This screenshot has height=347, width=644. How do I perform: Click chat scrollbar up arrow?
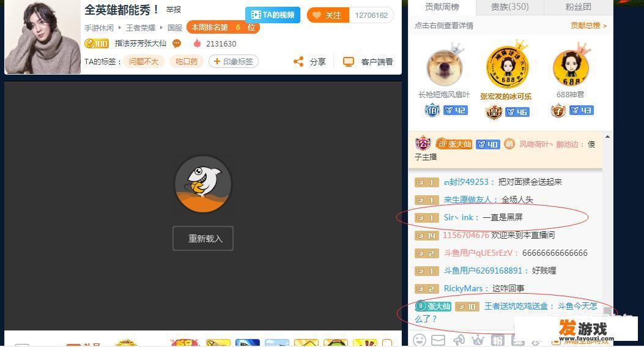click(x=607, y=136)
